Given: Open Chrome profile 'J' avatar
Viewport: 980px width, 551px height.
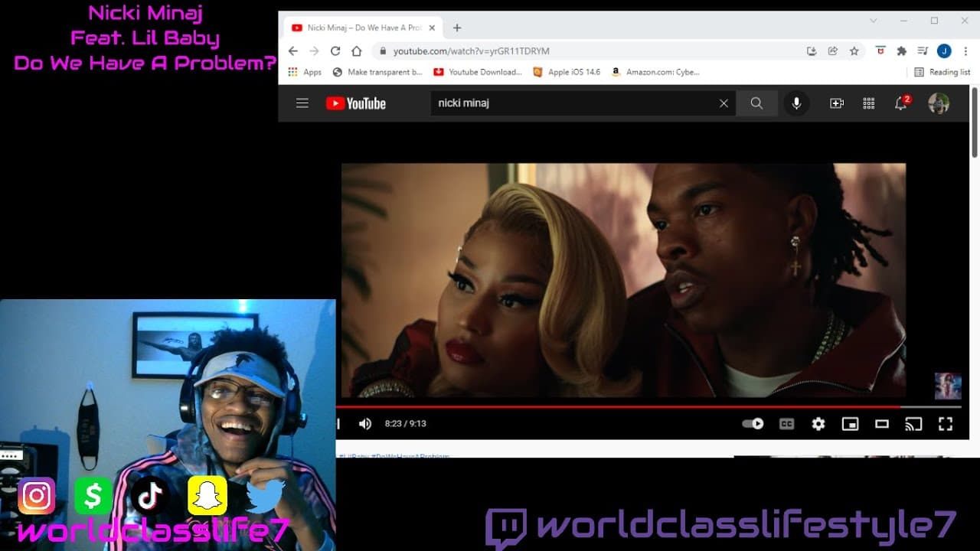Looking at the screenshot, I should coord(943,51).
